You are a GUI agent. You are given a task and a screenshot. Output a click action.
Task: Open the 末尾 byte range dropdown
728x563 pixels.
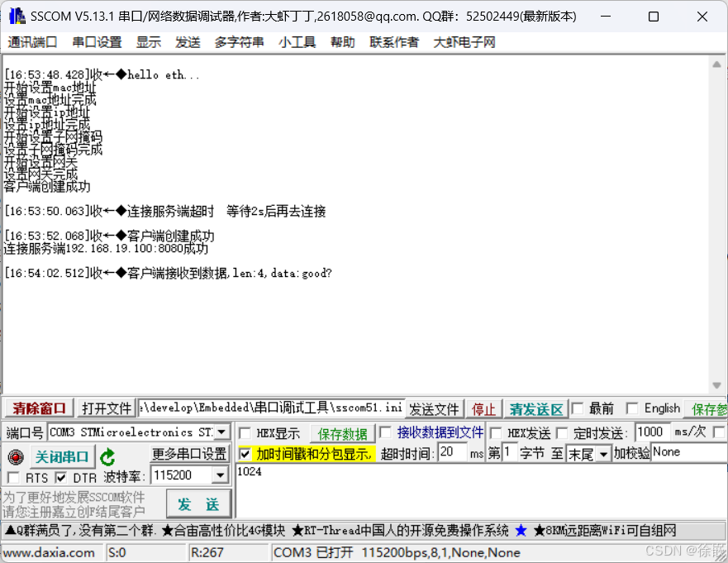(x=603, y=453)
